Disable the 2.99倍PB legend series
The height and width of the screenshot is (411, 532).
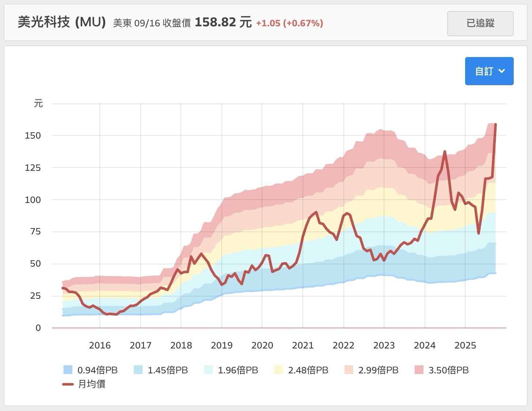coord(371,370)
